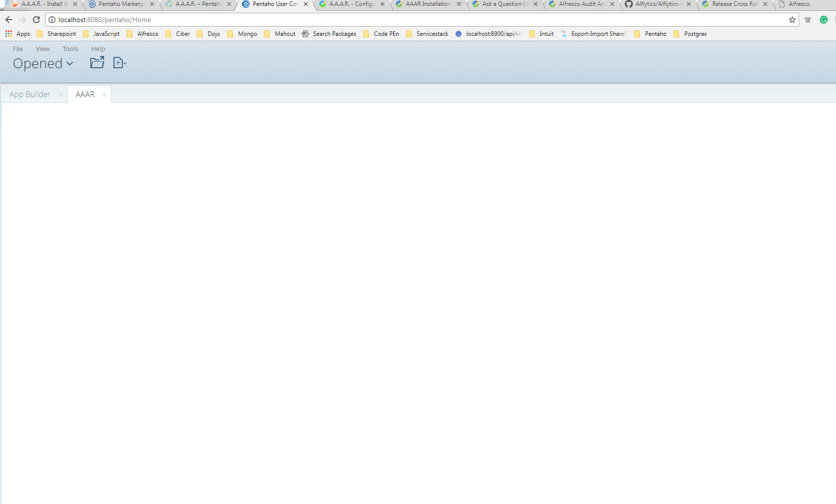Click the New file icon with plus
Image resolution: width=836 pixels, height=504 pixels.
(119, 63)
